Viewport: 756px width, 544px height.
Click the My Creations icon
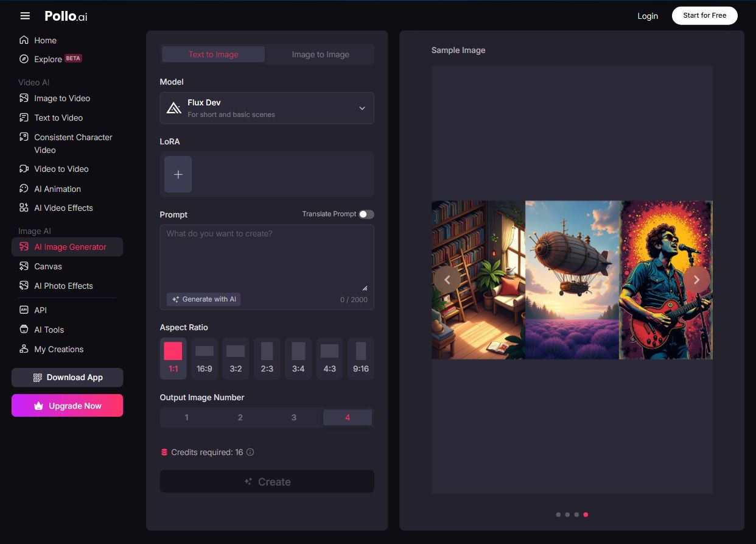click(24, 349)
